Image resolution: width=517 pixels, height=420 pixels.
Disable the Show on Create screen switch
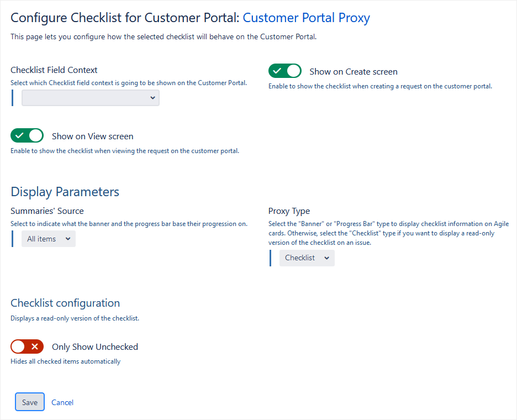coord(285,71)
